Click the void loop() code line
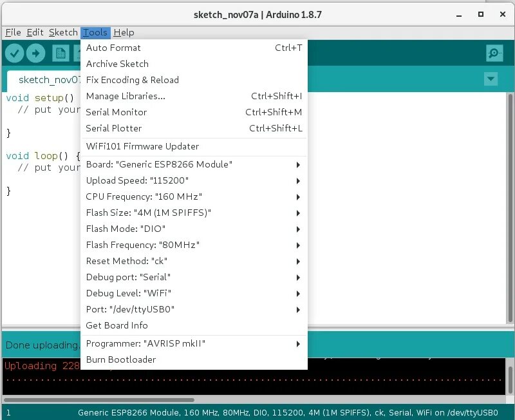The height and width of the screenshot is (420, 515). click(43, 156)
